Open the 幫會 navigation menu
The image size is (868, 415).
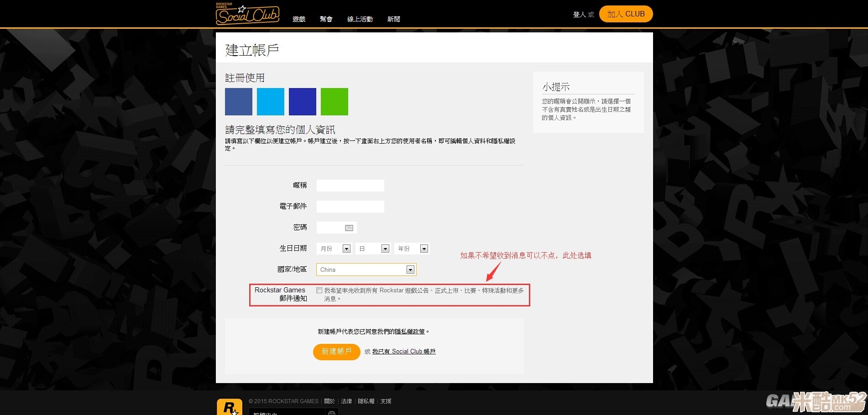(326, 19)
